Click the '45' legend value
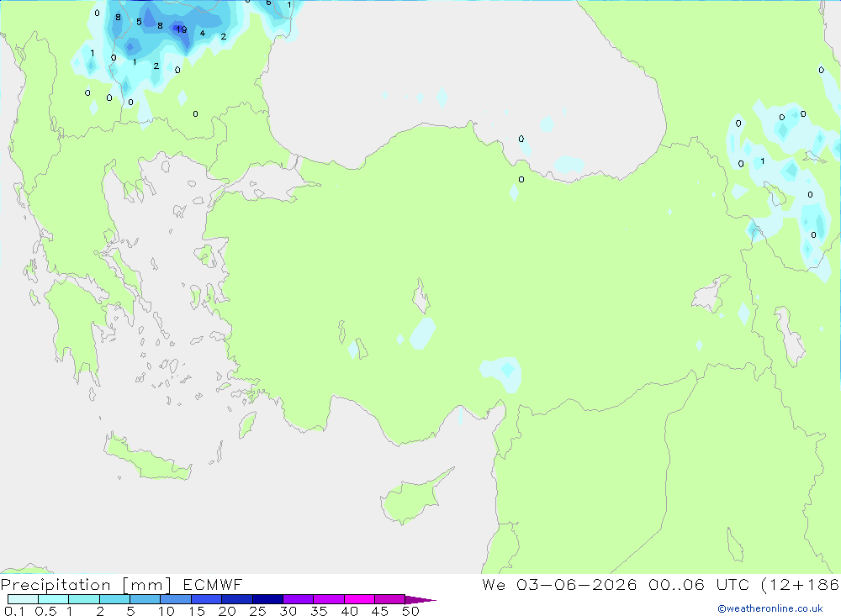The height and width of the screenshot is (616, 841). (380, 611)
